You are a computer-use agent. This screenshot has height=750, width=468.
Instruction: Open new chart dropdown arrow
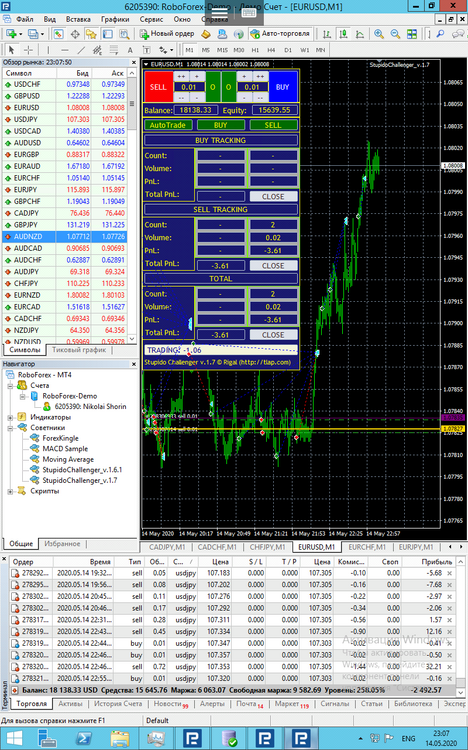[x=21, y=34]
